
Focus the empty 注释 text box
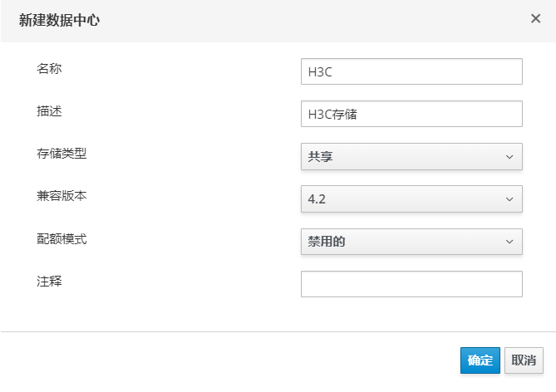click(x=411, y=284)
